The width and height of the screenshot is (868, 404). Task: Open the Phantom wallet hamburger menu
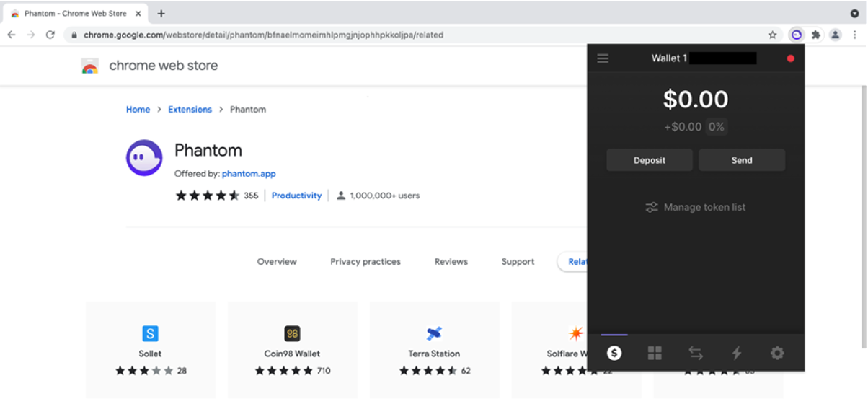[603, 58]
